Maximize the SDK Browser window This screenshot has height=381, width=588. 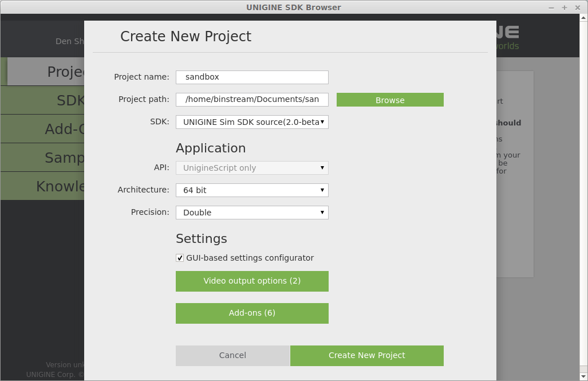tap(565, 7)
